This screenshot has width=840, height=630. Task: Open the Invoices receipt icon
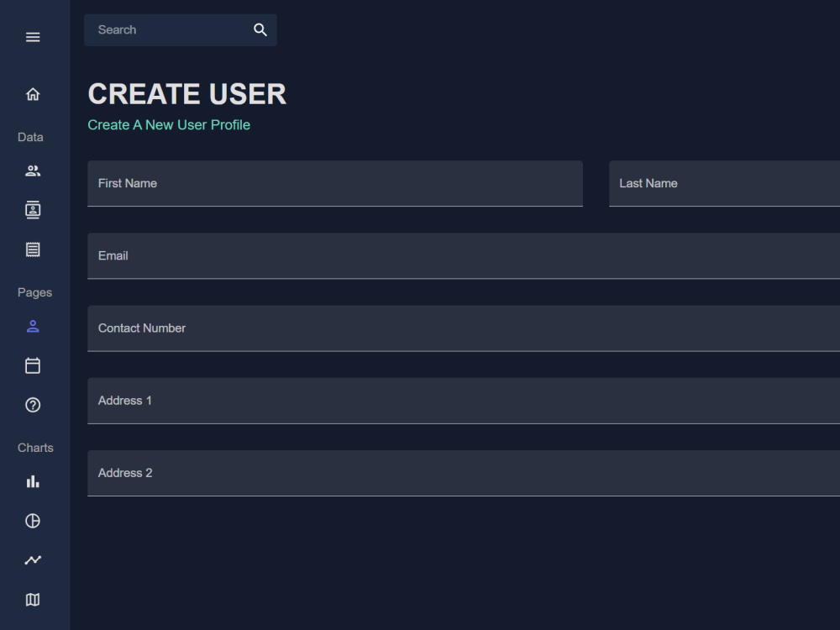(x=33, y=249)
